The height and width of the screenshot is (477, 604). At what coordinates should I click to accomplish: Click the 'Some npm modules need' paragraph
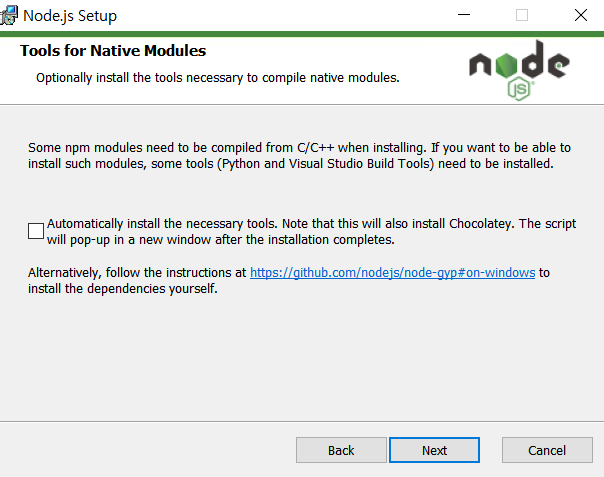tap(299, 156)
